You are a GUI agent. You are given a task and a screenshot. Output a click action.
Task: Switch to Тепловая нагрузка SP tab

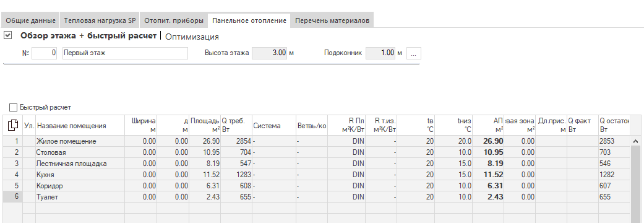click(x=100, y=20)
